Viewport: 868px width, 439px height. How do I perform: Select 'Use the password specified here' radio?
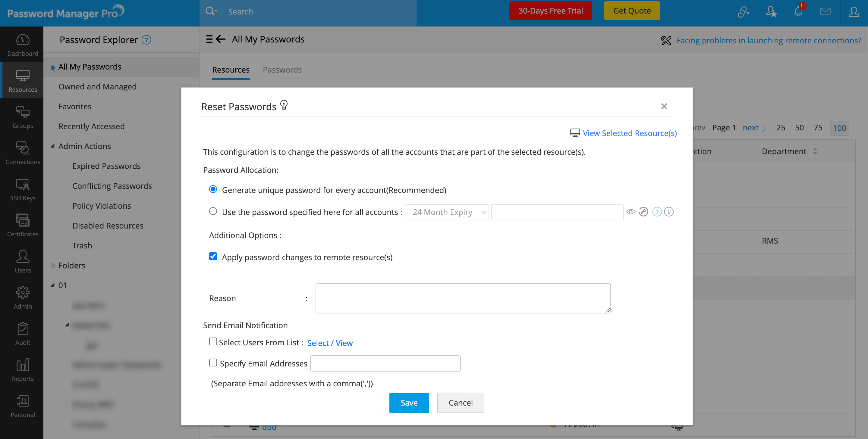click(213, 211)
